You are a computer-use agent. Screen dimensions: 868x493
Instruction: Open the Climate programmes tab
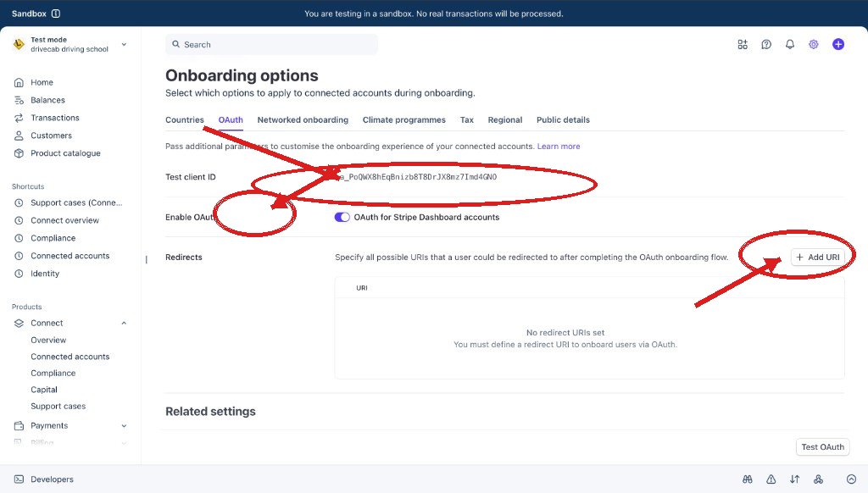tap(404, 119)
